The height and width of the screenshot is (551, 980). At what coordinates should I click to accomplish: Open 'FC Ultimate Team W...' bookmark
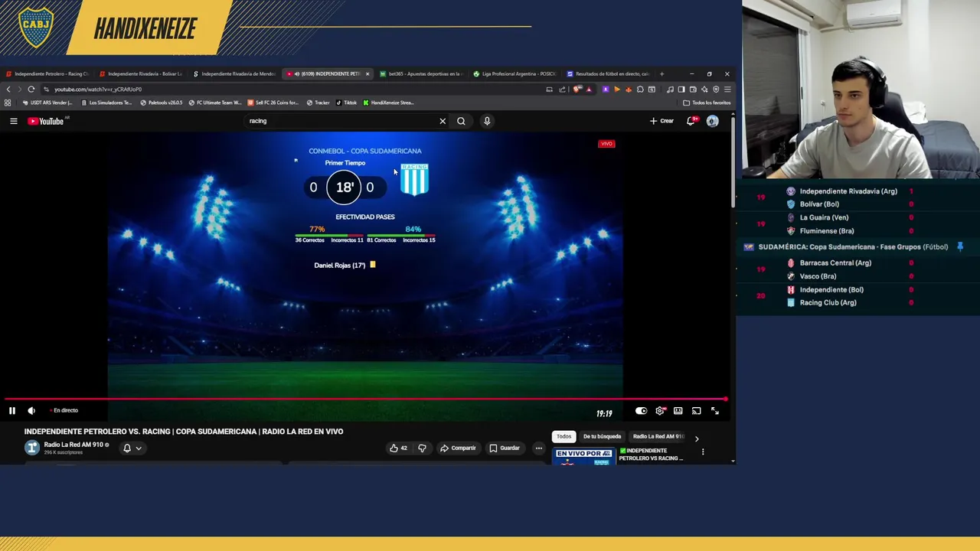[x=215, y=103]
